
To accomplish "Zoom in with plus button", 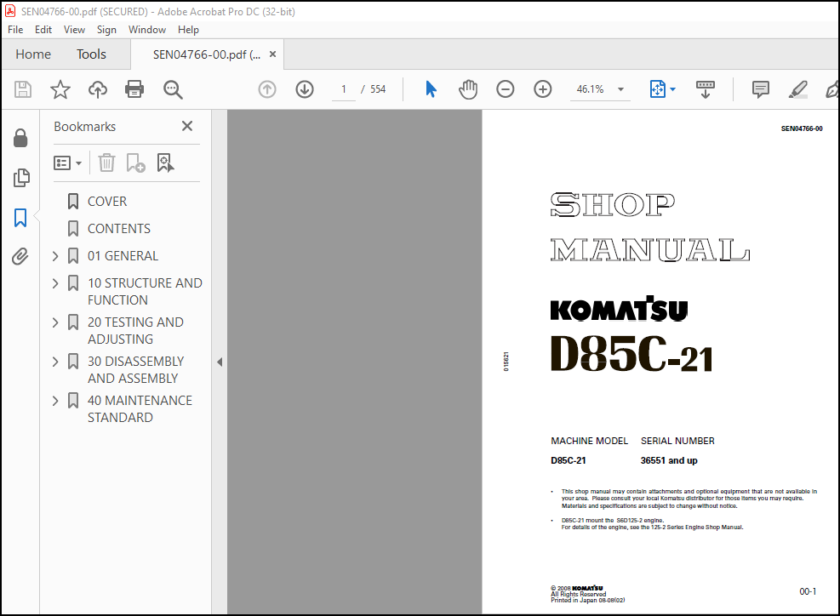I will [543, 89].
